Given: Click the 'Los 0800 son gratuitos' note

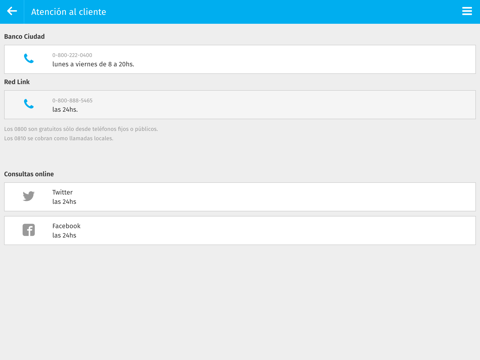Looking at the screenshot, I should [x=81, y=129].
